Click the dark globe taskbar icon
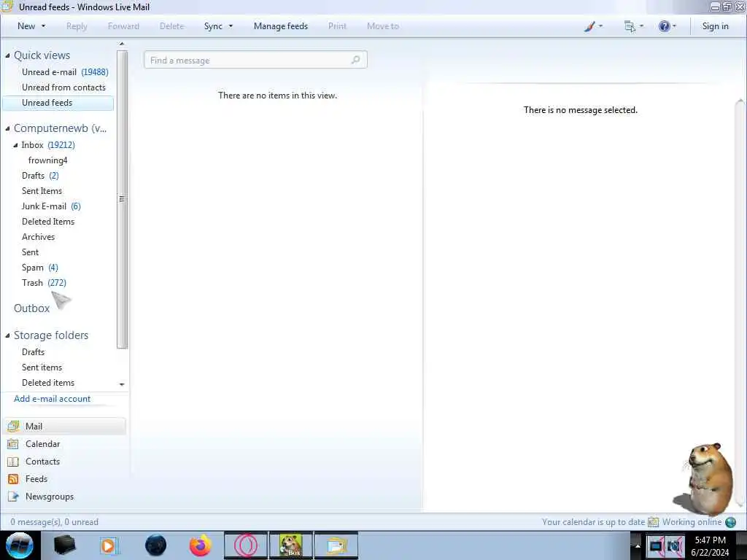This screenshot has height=560, width=747. (156, 545)
